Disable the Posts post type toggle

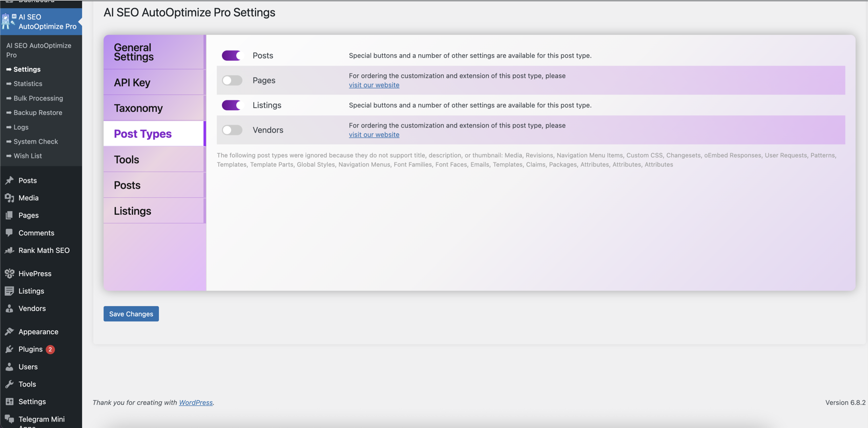[232, 55]
